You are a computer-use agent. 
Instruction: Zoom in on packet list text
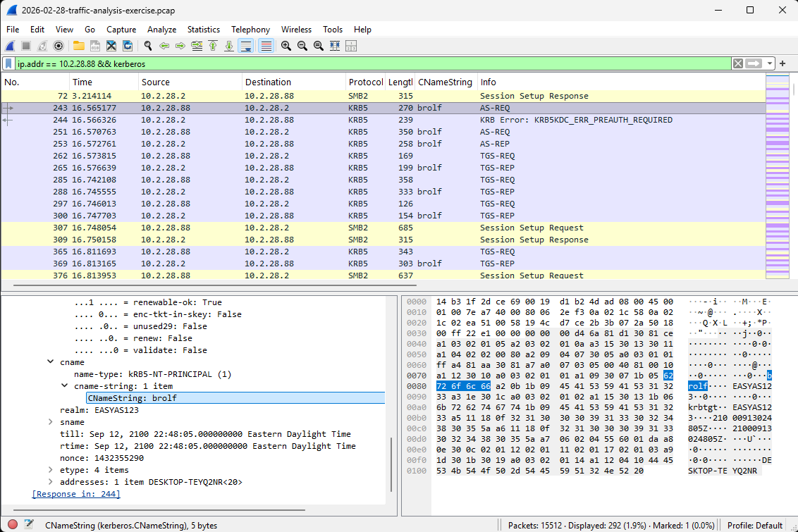[286, 46]
